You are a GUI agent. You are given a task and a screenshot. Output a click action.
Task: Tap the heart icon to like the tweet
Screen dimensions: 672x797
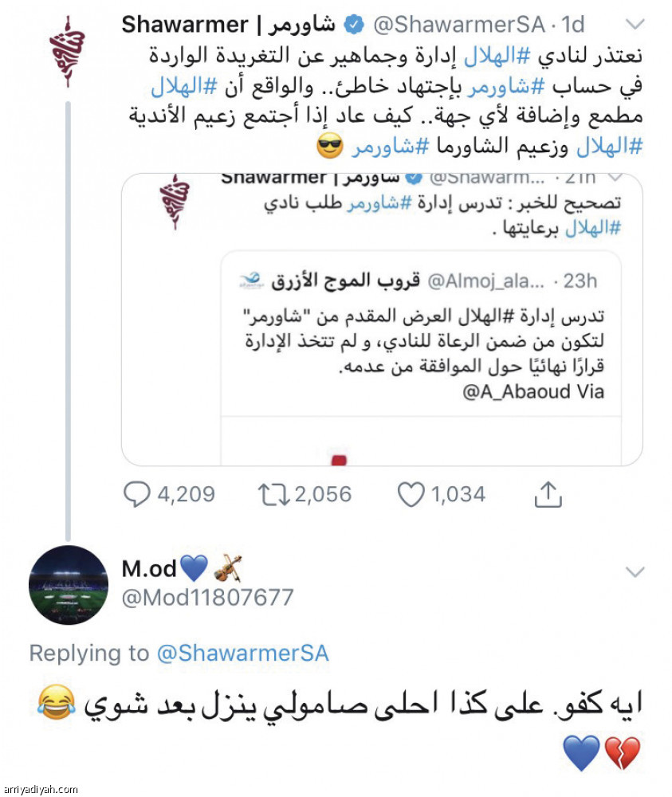tap(411, 494)
